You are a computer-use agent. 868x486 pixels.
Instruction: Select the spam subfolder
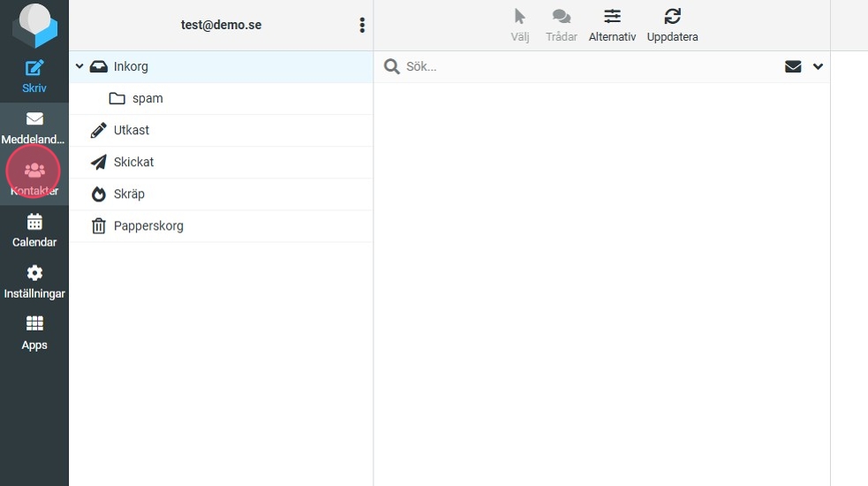click(147, 98)
